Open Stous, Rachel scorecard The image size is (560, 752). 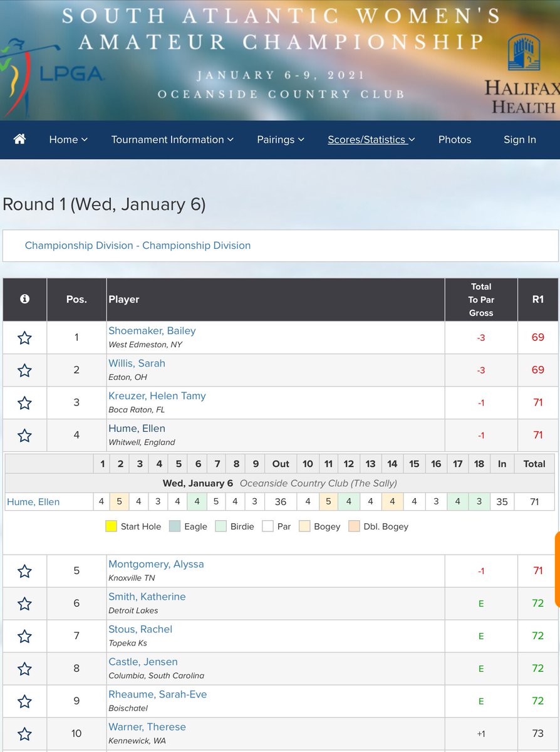pos(140,629)
